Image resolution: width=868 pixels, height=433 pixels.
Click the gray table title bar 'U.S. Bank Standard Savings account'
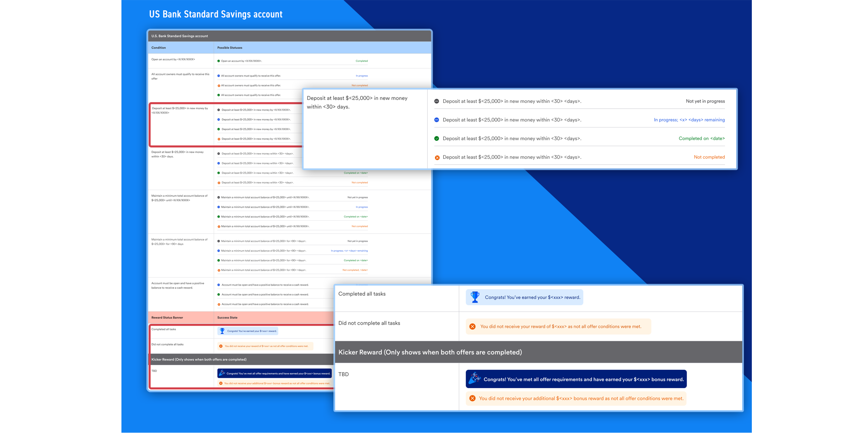pyautogui.click(x=290, y=36)
